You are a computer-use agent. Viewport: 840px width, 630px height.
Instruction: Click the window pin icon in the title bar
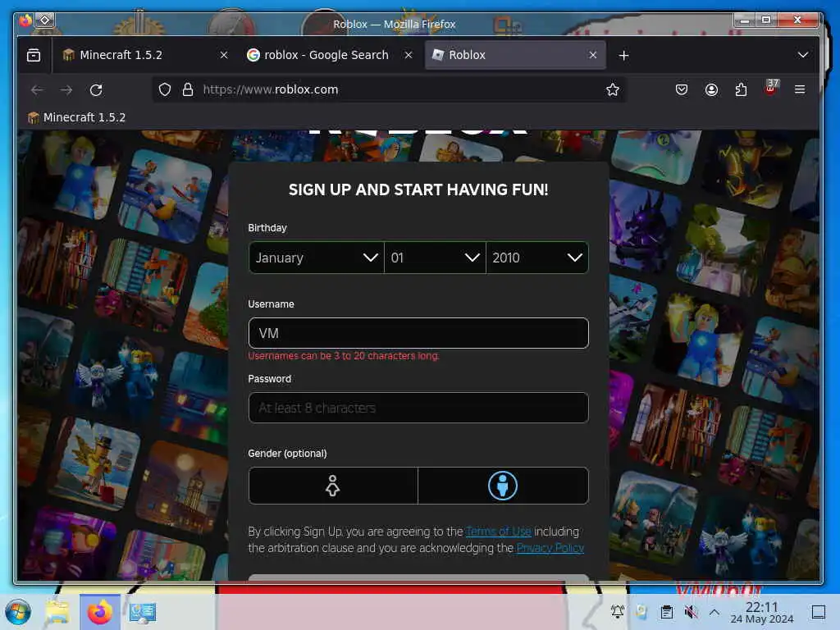45,21
